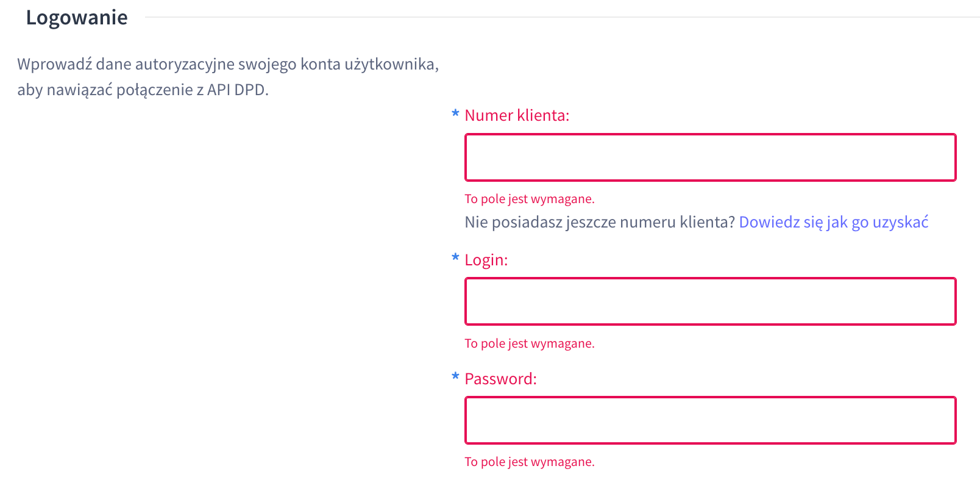Click the 'Login:' field label

coord(486,260)
